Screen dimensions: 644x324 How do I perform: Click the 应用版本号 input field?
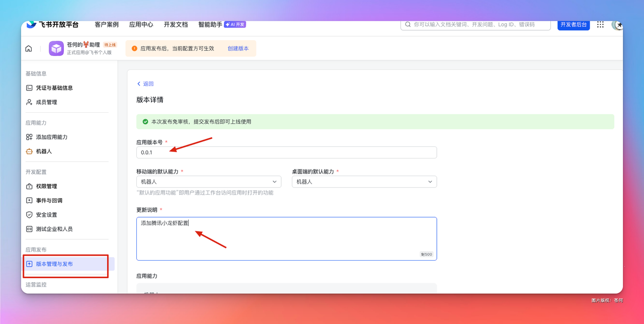tap(286, 152)
